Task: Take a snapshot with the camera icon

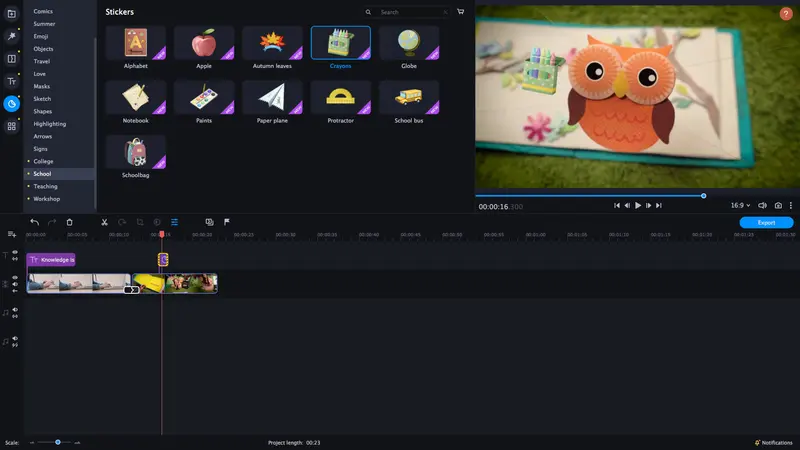Action: [x=778, y=205]
